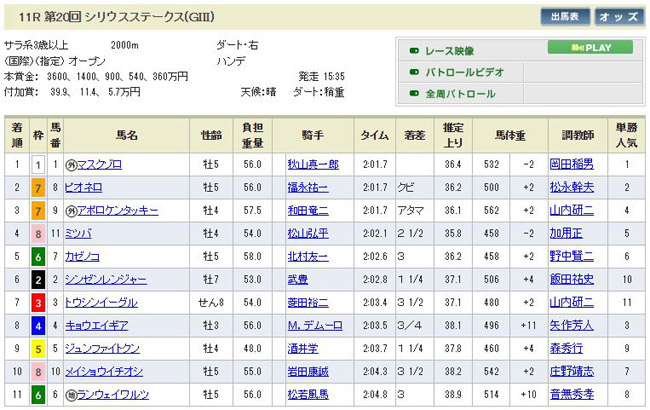This screenshot has width=650, height=410.
Task: Open horse link シンゼンレンジャー
Action: pos(105,279)
